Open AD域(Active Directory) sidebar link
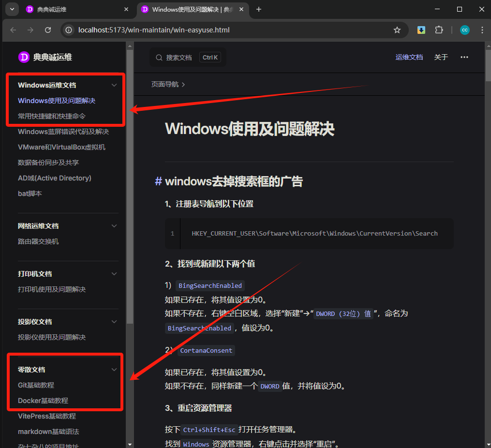Image resolution: width=491 pixels, height=448 pixels. pos(55,178)
